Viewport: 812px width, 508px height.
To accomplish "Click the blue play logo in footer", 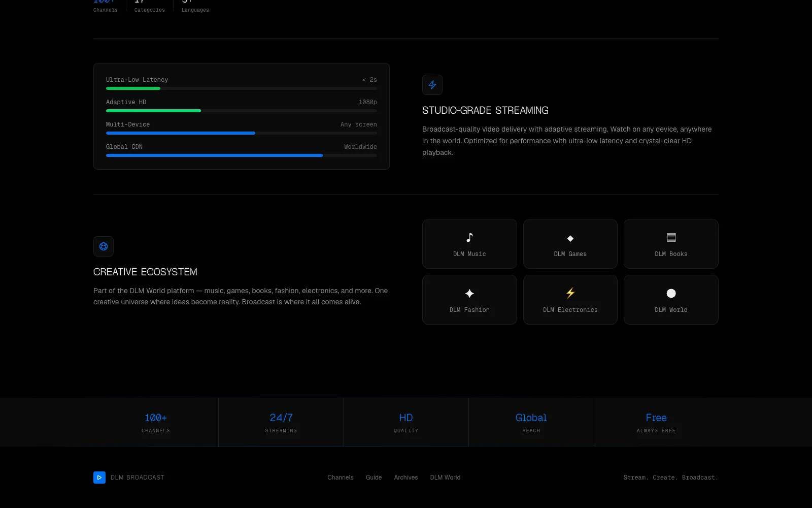I will (x=99, y=478).
